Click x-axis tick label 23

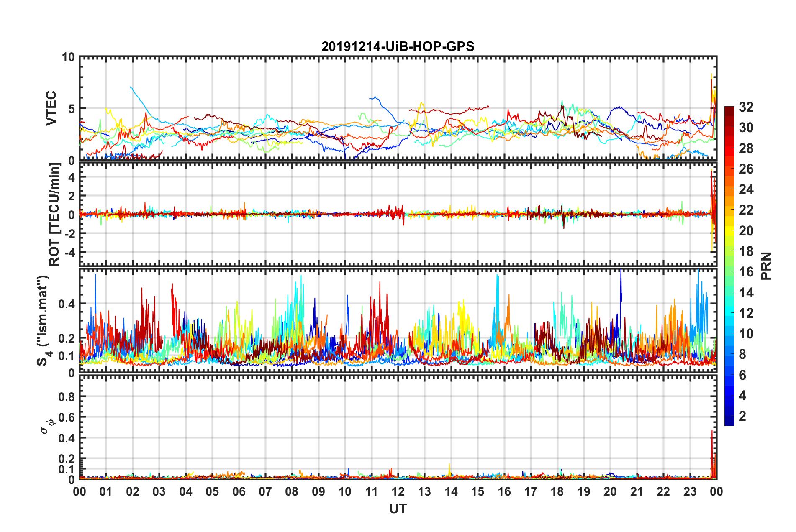point(690,492)
